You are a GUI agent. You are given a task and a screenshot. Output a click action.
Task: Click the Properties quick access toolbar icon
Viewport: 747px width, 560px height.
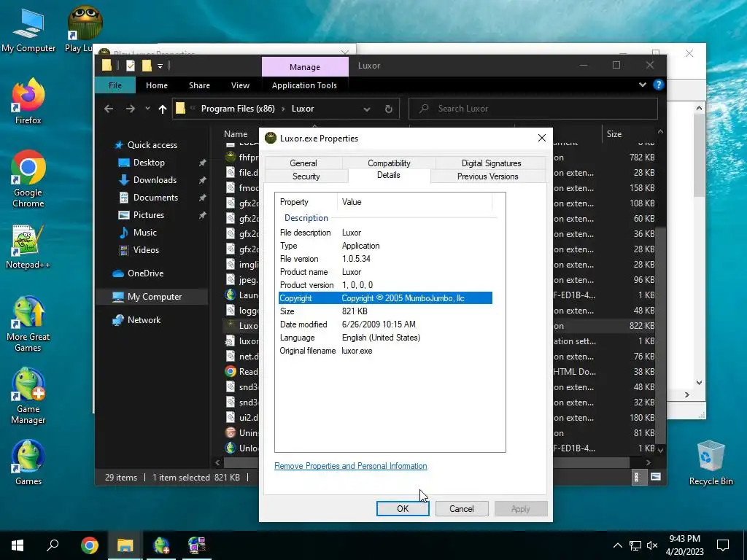pos(131,66)
